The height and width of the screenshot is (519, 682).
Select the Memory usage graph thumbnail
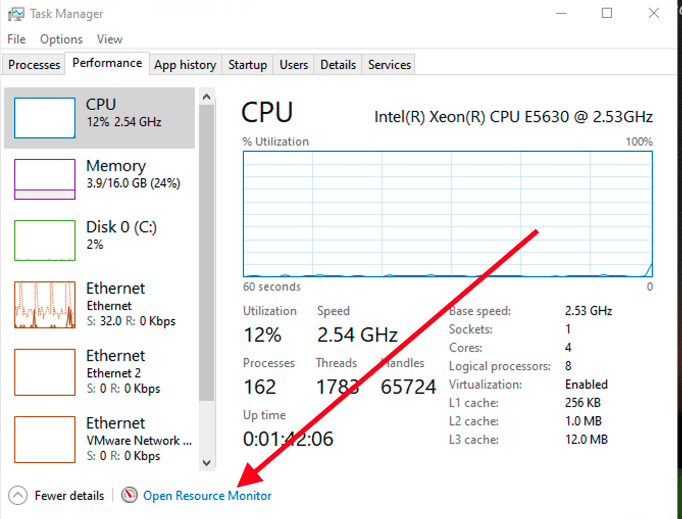[x=44, y=178]
